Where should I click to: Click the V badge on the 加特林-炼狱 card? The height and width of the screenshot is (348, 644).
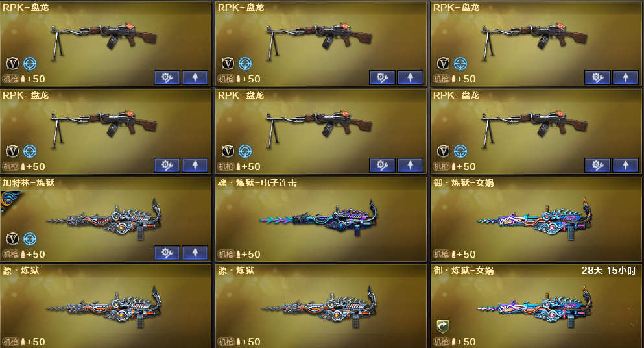point(13,239)
